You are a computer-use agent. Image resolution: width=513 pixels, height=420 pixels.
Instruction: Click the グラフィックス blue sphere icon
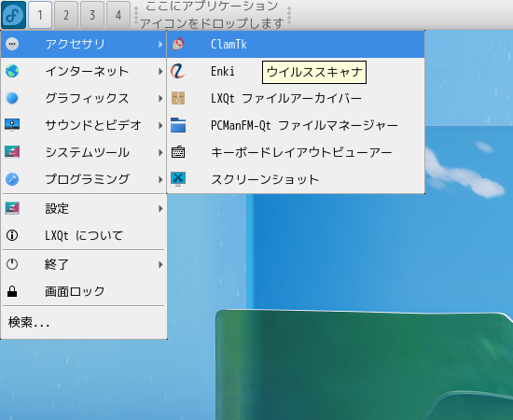click(12, 98)
